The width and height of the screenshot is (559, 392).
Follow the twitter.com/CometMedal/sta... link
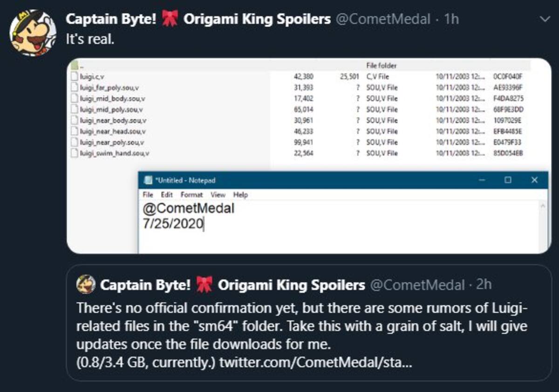[x=315, y=361]
